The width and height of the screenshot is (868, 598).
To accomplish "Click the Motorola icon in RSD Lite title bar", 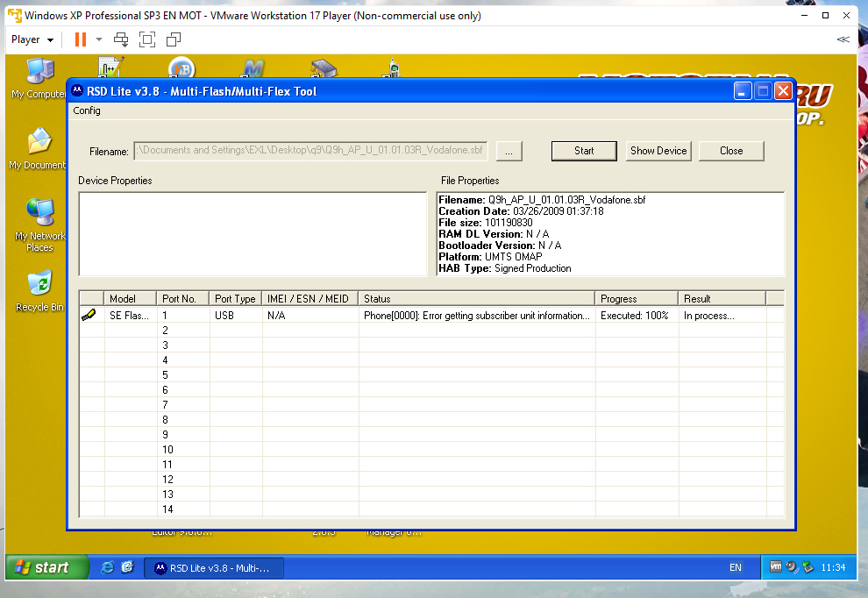I will click(77, 91).
